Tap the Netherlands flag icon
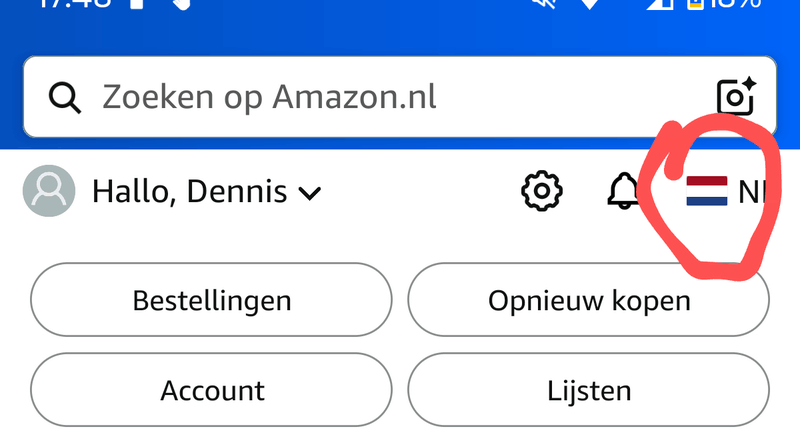Viewport: 800px width, 443px height. coord(706,191)
